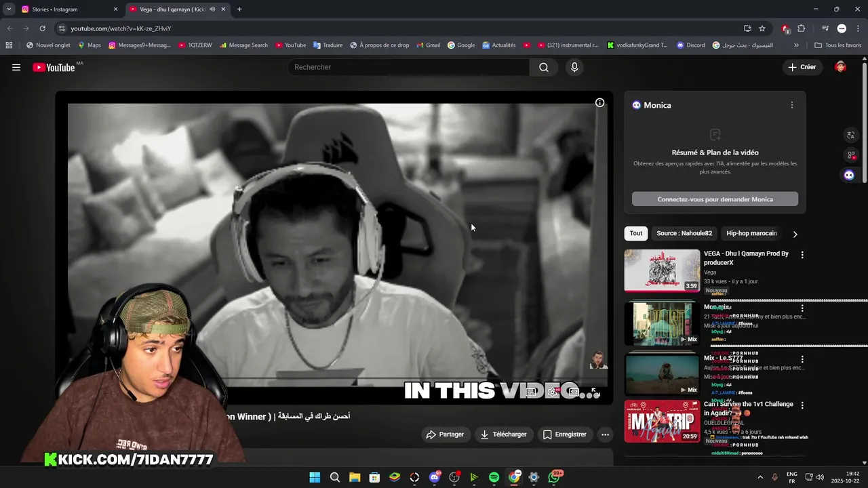
Task: Open options for VEGA Dhu l Qarnayn video
Action: click(802, 255)
